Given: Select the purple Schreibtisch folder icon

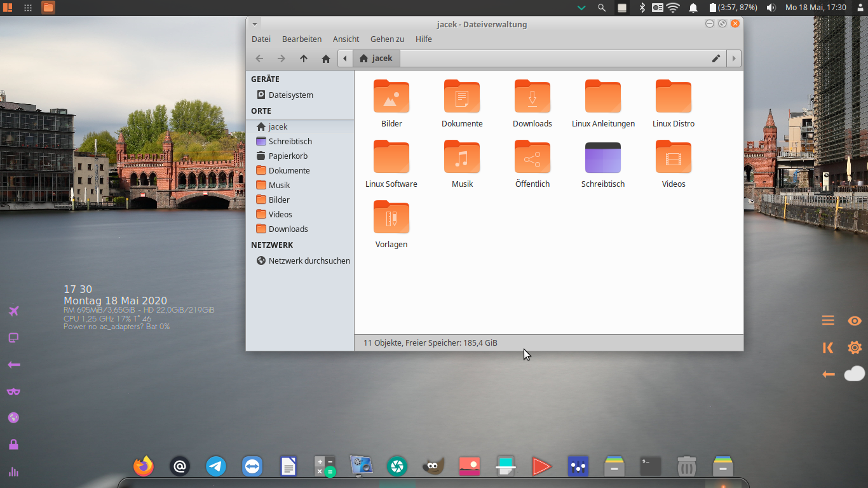Looking at the screenshot, I should click(x=603, y=158).
